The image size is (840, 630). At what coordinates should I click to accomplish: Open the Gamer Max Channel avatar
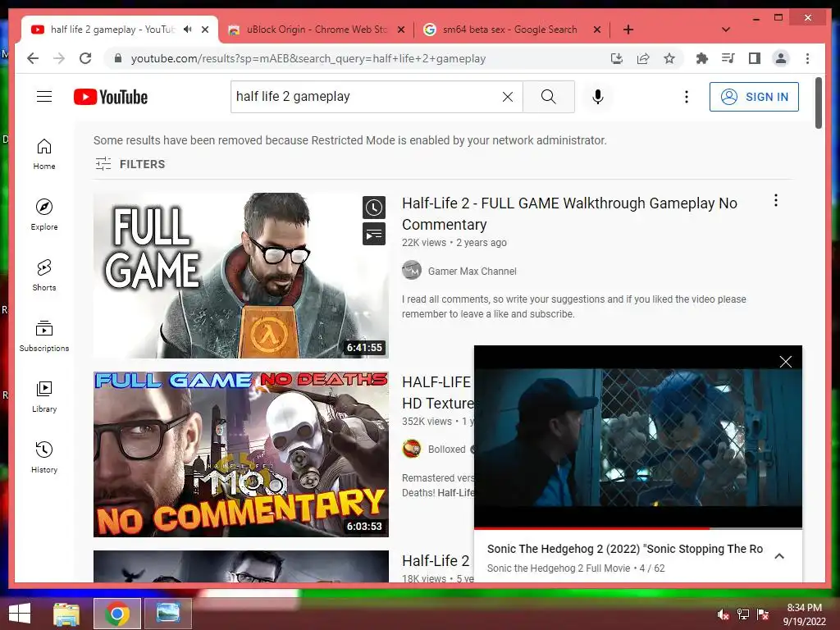pyautogui.click(x=412, y=270)
